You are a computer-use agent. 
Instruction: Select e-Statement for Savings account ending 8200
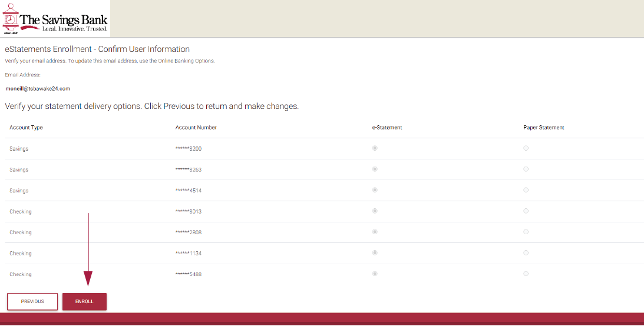(x=375, y=148)
